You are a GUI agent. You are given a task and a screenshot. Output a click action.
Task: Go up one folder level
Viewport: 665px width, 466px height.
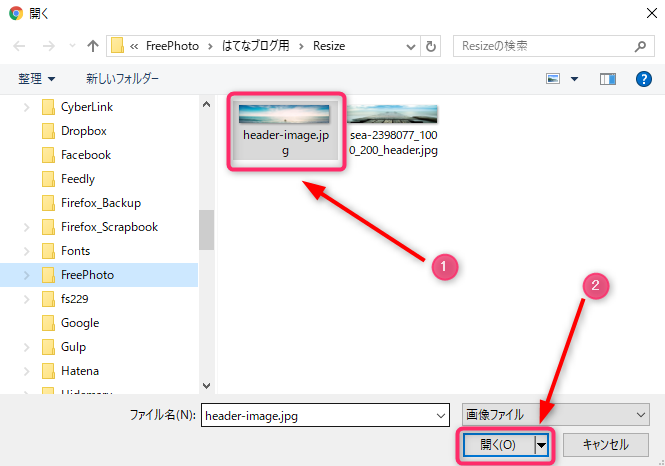[92, 46]
